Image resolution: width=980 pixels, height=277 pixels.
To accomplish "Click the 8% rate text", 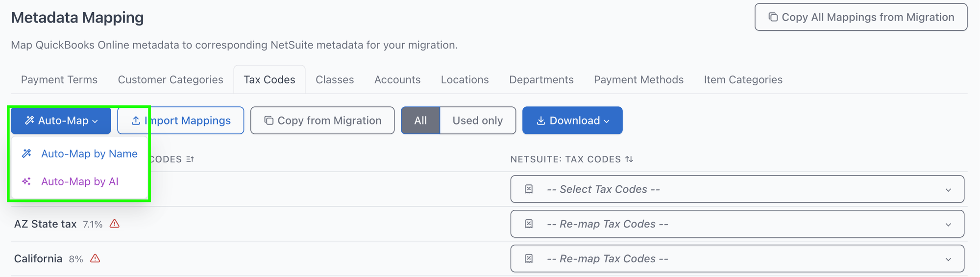I will pos(76,259).
